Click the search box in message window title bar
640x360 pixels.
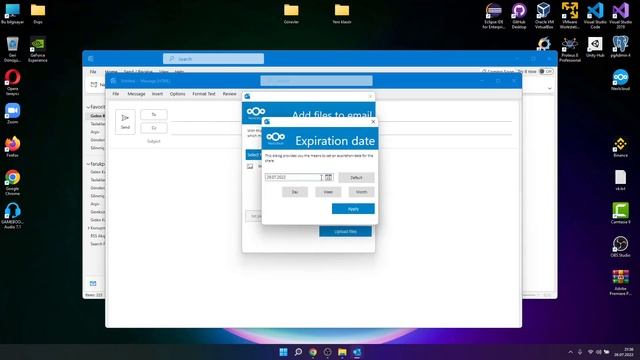tap(316, 81)
